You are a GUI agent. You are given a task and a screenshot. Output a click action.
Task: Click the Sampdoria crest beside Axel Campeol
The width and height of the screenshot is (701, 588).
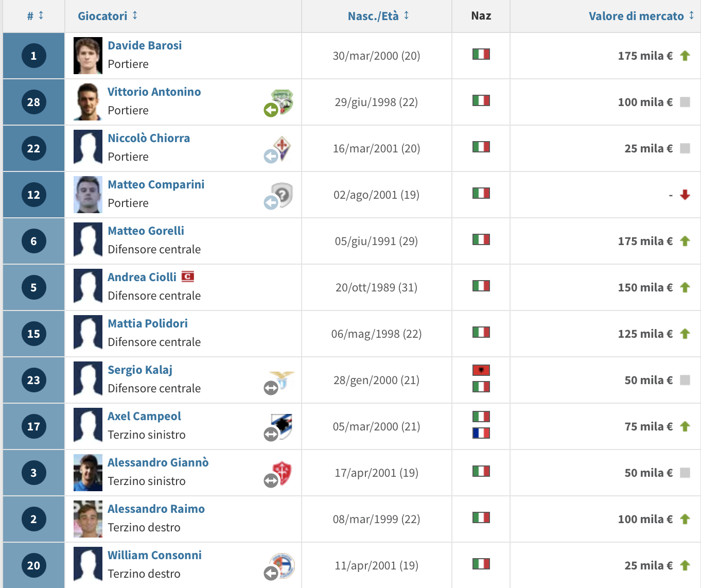(x=282, y=425)
